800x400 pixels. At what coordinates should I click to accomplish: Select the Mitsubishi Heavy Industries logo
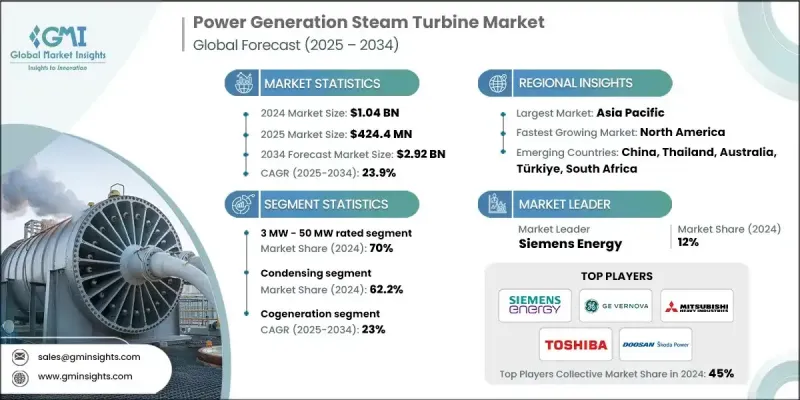(697, 305)
